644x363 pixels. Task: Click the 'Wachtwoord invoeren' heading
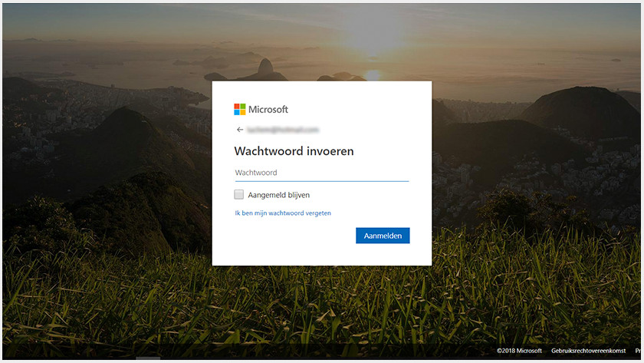[x=294, y=151]
